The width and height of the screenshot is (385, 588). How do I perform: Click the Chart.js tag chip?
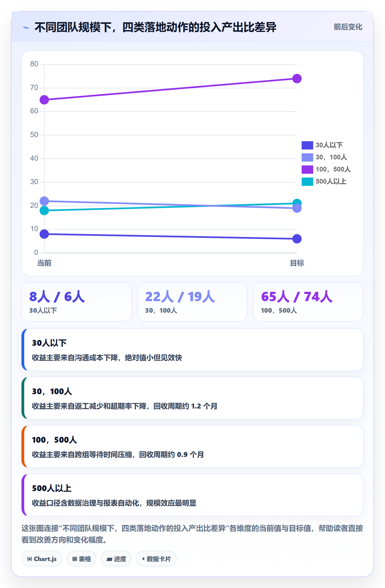42,559
